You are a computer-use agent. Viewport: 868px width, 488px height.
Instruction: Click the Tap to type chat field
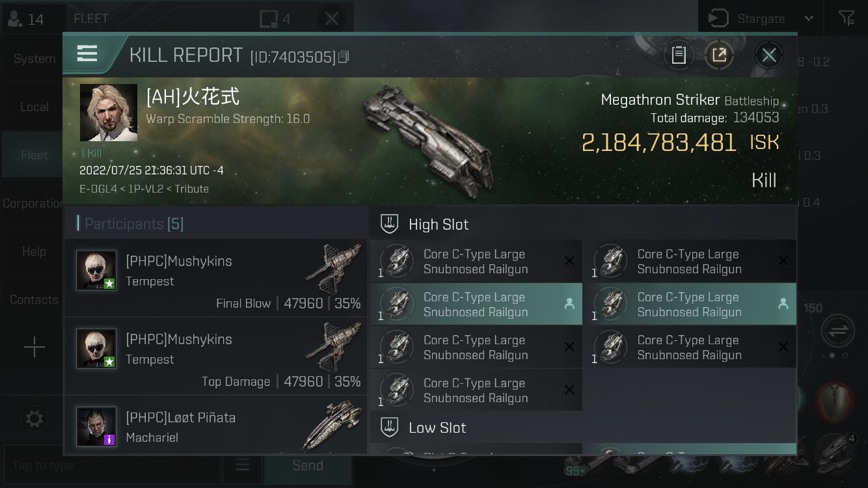(x=112, y=465)
